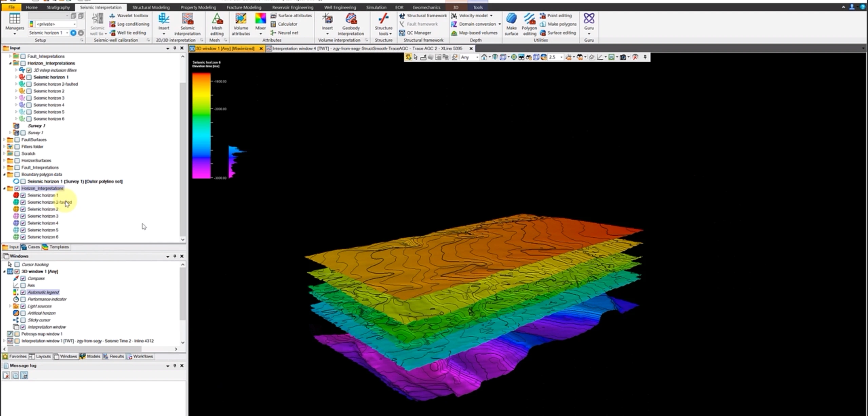Open Structural framework
Image resolution: width=868 pixels, height=416 pixels.
(x=423, y=16)
